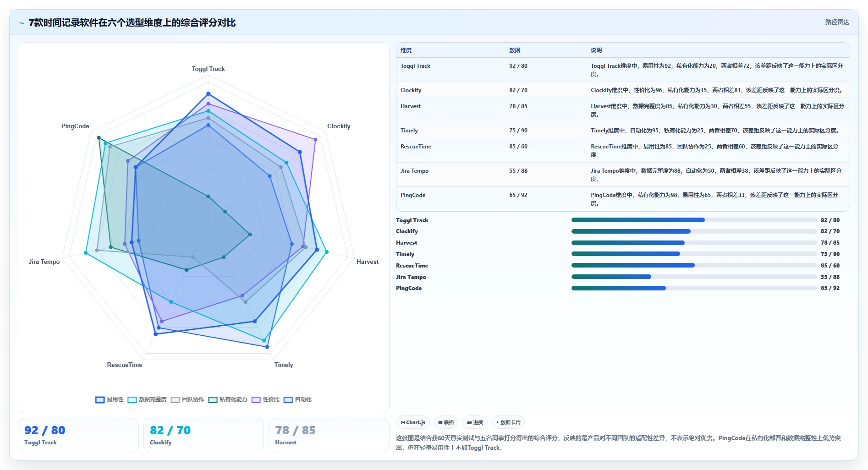This screenshot has height=470, width=868.
Task: Click the Harvest axis label on the radar
Action: click(368, 262)
